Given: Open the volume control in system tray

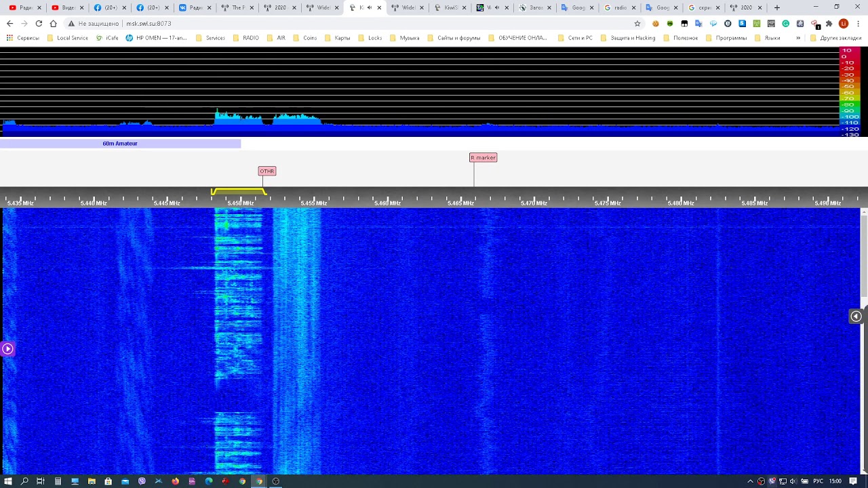Looking at the screenshot, I should tap(793, 481).
